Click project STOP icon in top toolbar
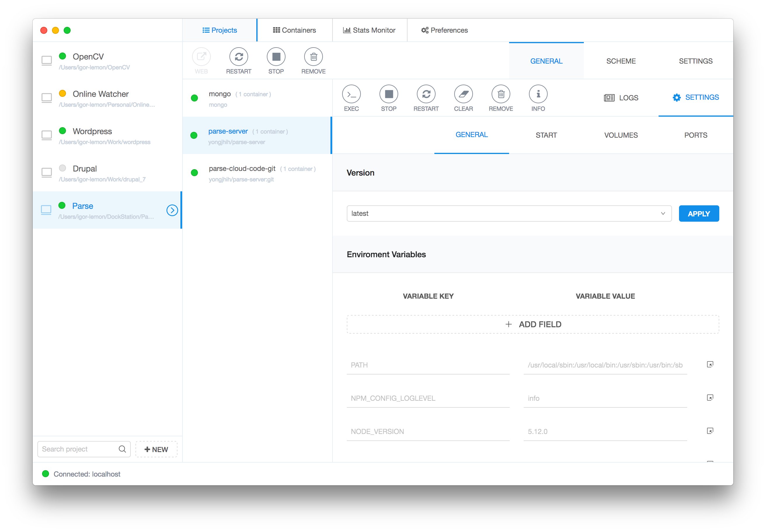766x532 pixels. click(276, 57)
